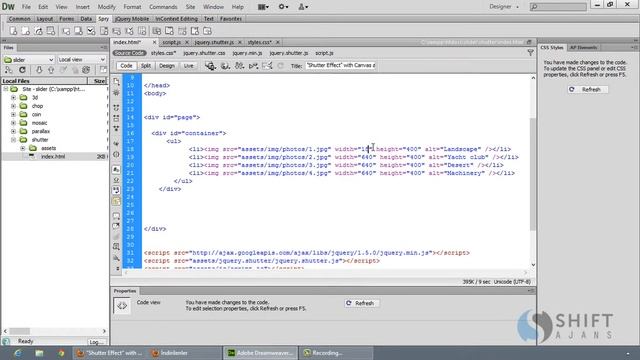Image resolution: width=640 pixels, height=360 pixels.
Task: Insert a Spry Data Set
Action: tap(13, 31)
